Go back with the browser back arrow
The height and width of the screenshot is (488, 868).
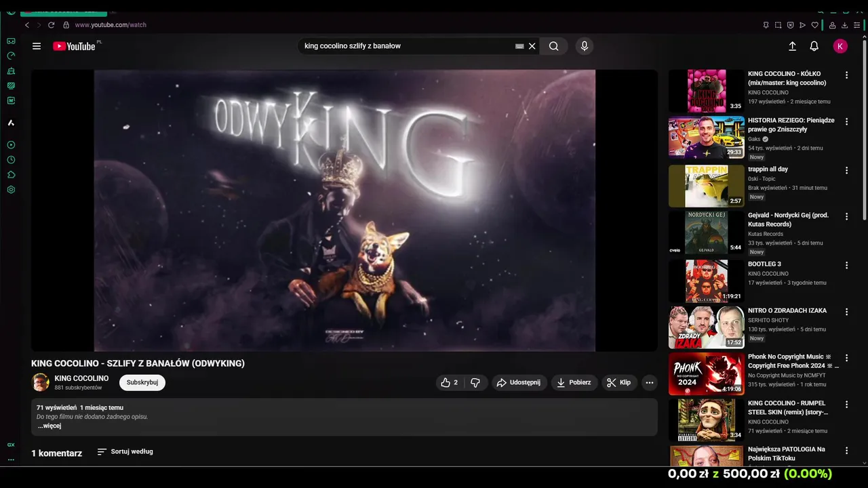[x=27, y=25]
